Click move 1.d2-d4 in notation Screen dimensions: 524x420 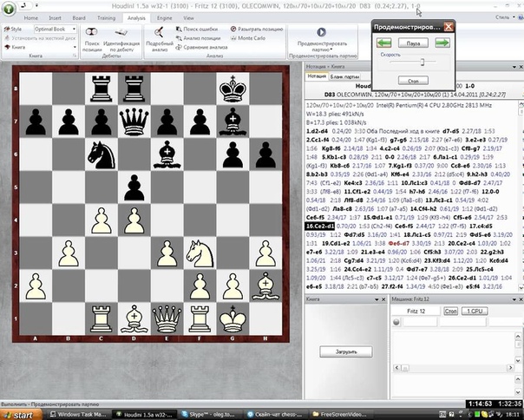(318, 131)
